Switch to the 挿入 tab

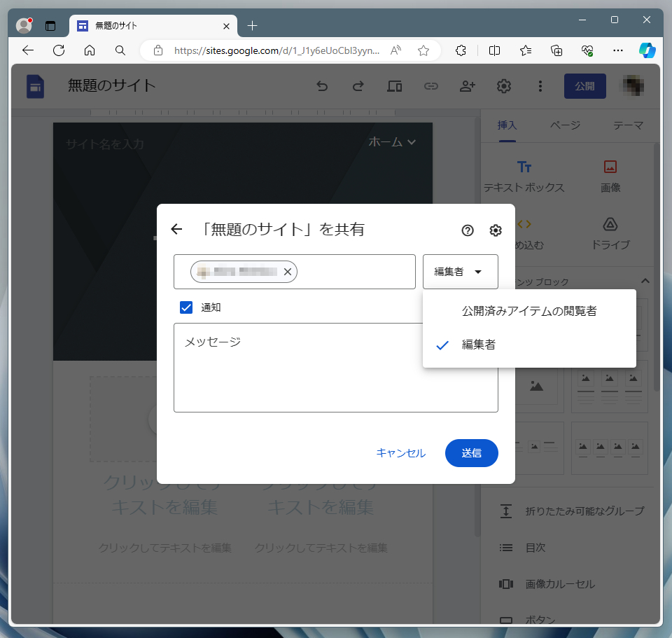pos(507,125)
